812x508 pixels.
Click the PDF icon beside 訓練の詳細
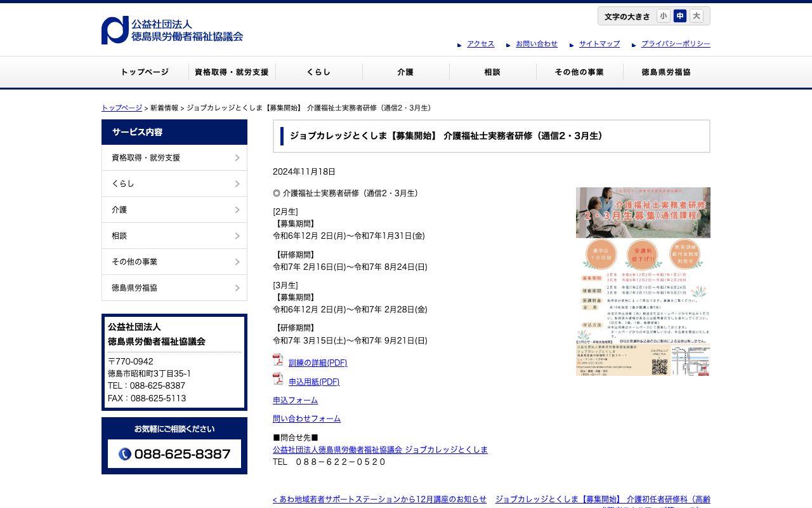coord(278,359)
